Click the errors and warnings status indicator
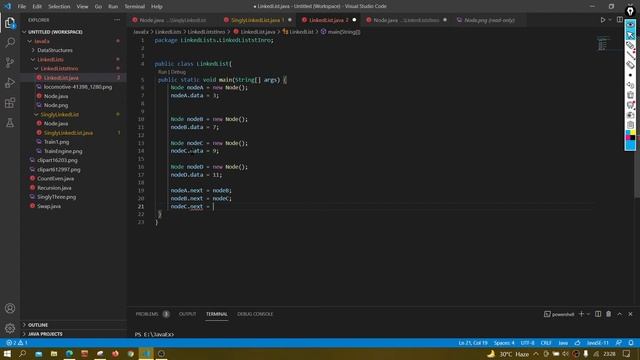 [17, 343]
